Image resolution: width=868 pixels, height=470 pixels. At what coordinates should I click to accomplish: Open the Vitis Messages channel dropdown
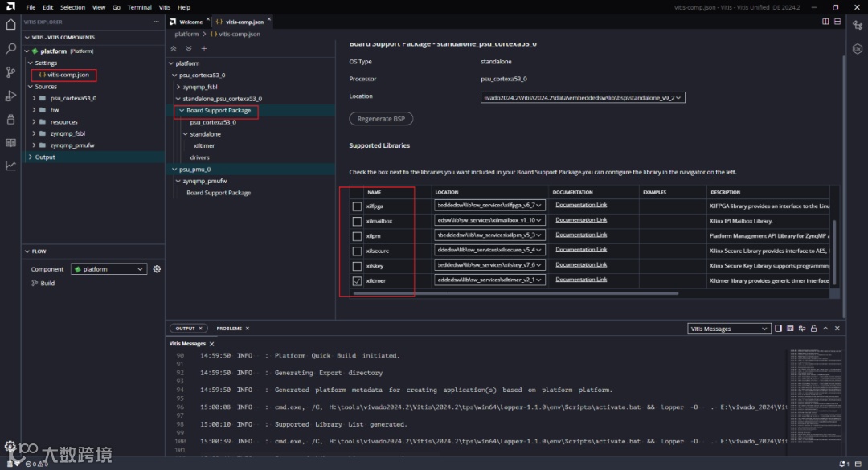click(x=729, y=329)
